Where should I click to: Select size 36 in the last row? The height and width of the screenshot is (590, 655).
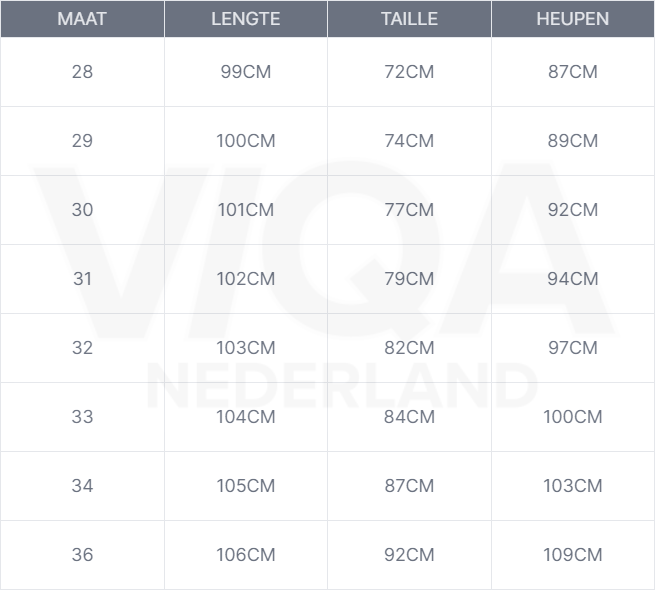[x=82, y=555]
